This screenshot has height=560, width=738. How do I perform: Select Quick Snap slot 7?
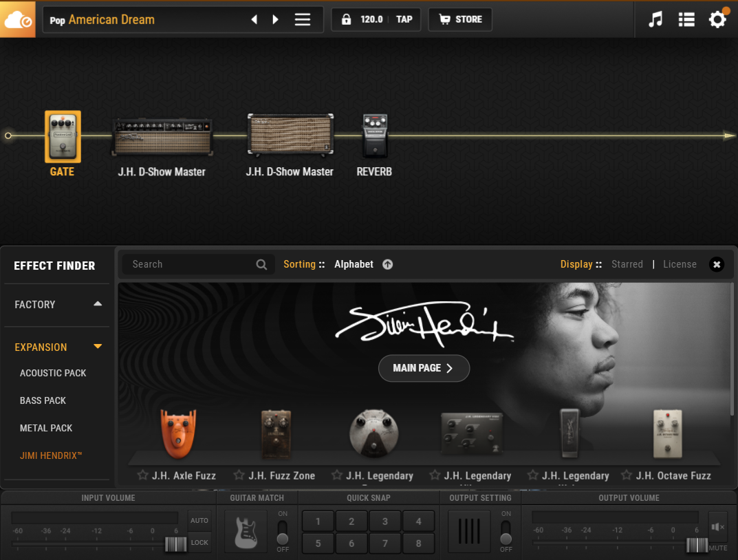tap(385, 543)
